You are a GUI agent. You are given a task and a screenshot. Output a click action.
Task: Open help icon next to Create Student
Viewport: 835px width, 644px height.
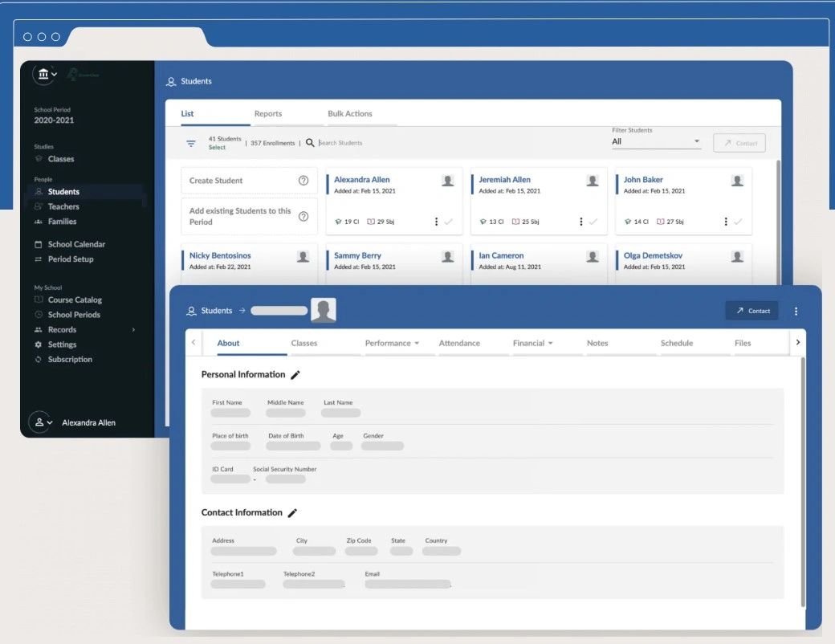coord(303,181)
